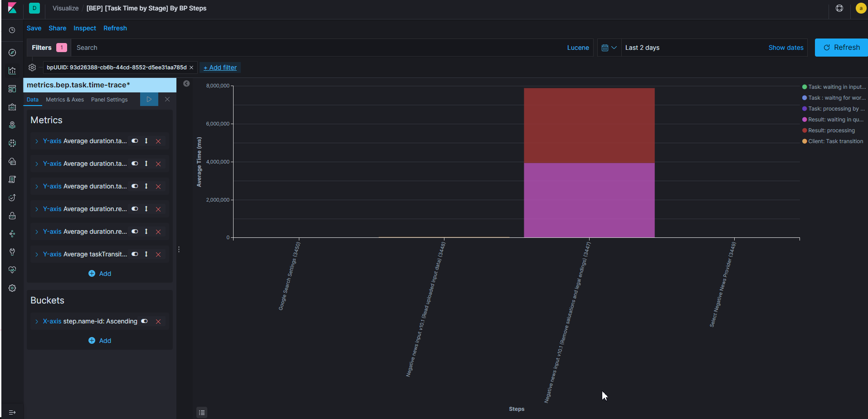
Task: Open the Kibana home logo
Action: [x=12, y=8]
